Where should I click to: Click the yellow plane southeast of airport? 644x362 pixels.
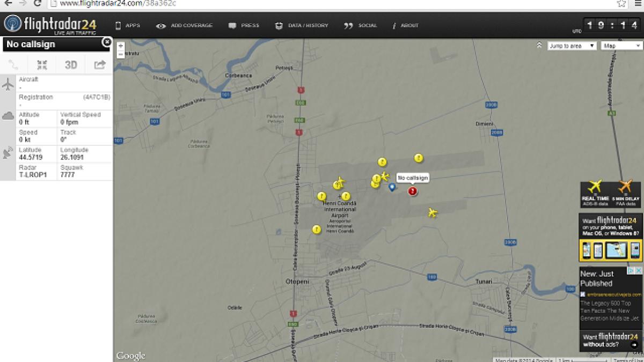point(433,213)
